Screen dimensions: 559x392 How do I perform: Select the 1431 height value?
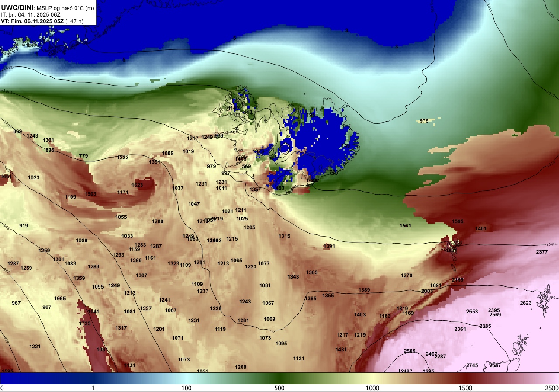coord(341,350)
